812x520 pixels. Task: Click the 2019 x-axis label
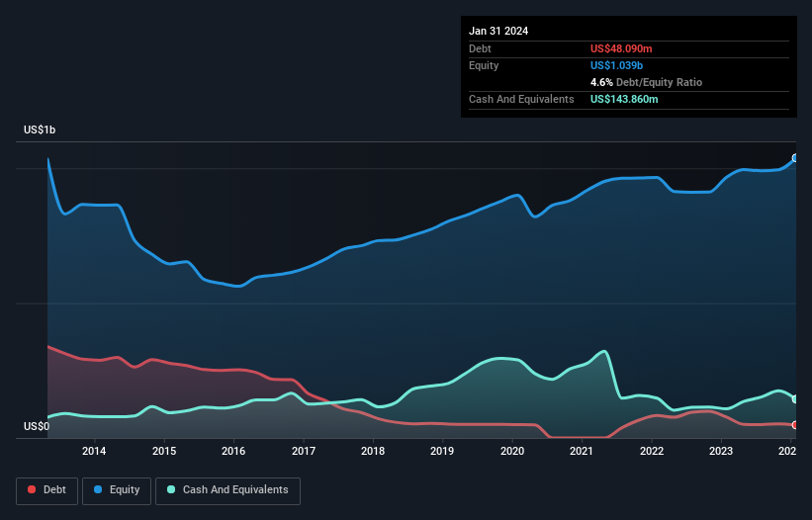pyautogui.click(x=442, y=451)
